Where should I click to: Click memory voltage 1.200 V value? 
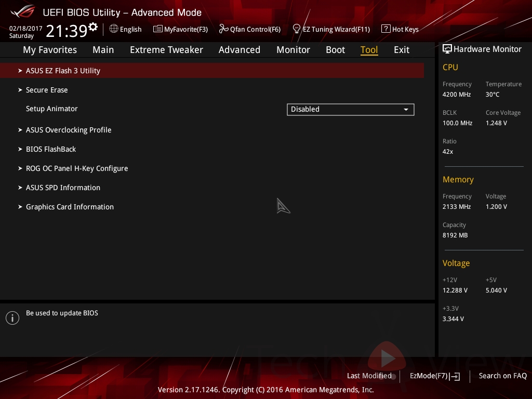(x=496, y=207)
